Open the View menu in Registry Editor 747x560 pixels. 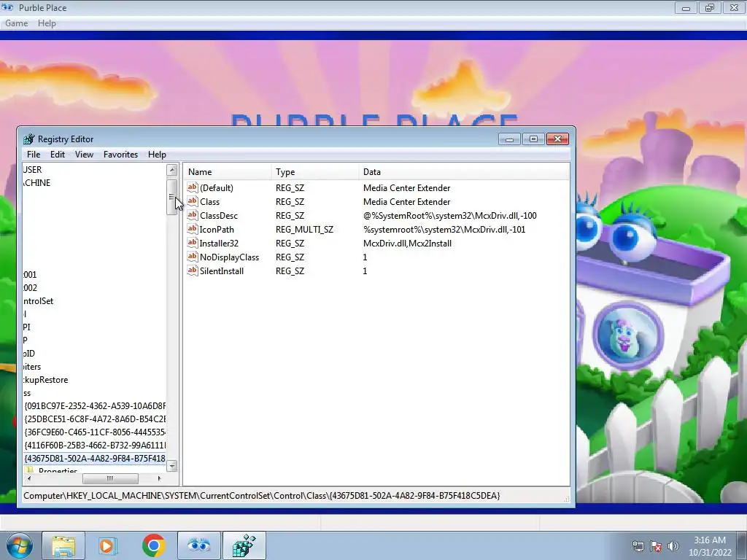[84, 155]
